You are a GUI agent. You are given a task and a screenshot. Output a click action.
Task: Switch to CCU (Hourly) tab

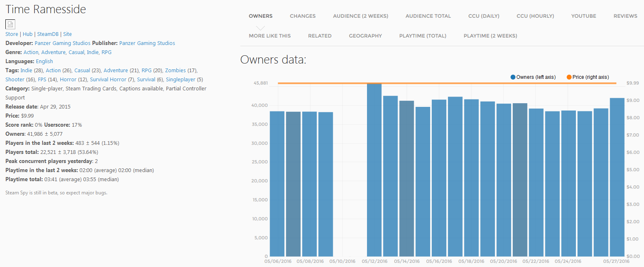(x=535, y=16)
